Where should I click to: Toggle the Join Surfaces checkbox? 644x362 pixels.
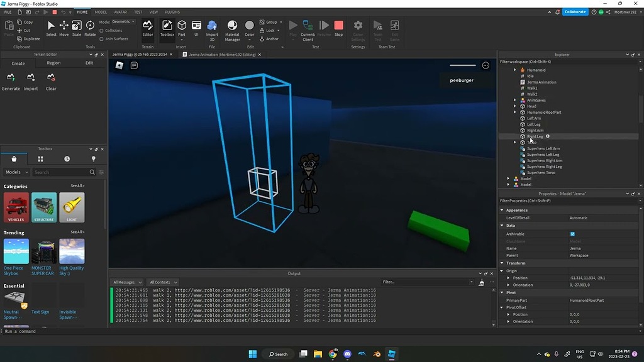[101, 39]
